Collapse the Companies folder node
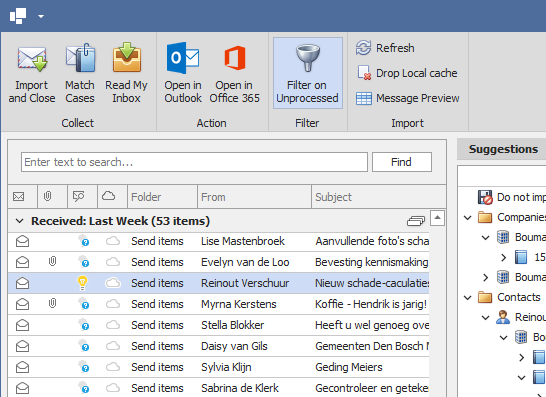 point(468,218)
